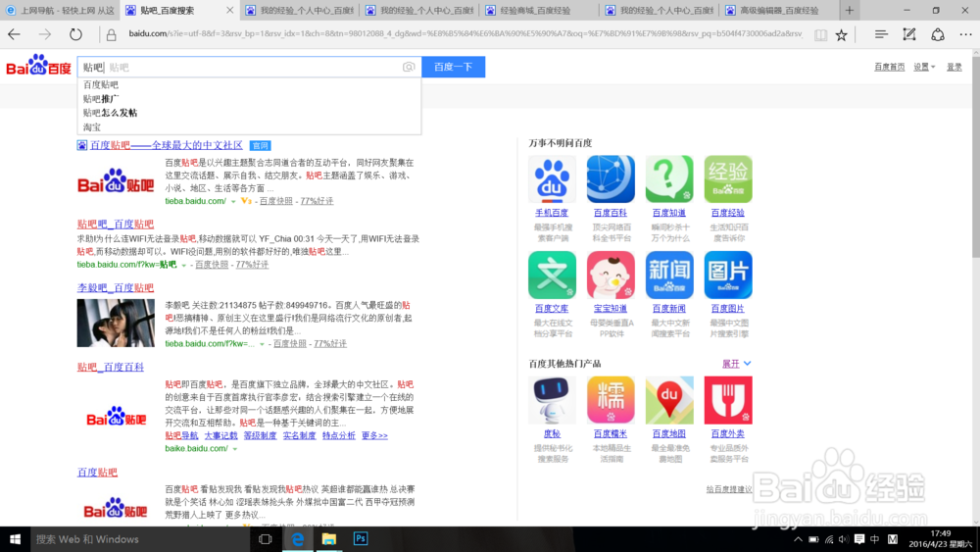
Task: Click the camera image-search icon in search box
Action: point(409,67)
